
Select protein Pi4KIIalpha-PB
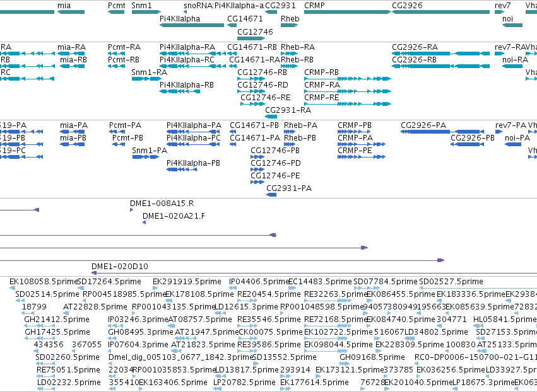pyautogui.click(x=182, y=170)
